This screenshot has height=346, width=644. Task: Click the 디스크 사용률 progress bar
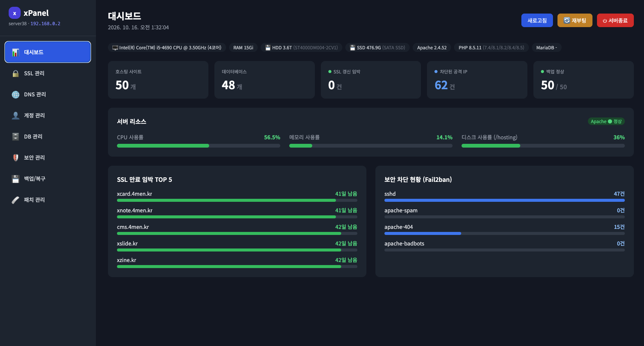543,146
